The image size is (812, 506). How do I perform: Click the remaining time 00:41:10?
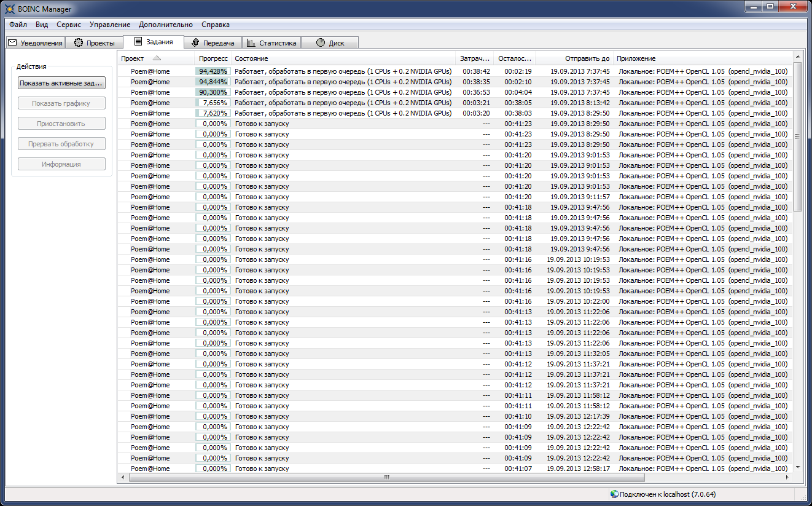coord(518,416)
